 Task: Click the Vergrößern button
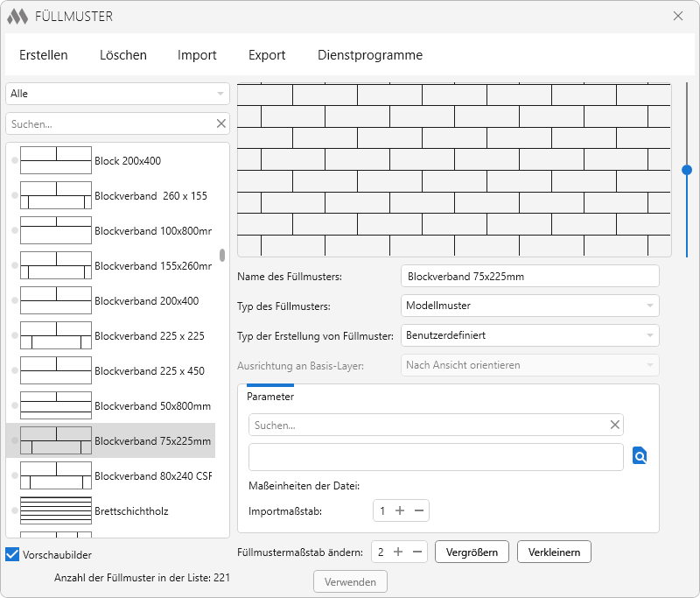(472, 552)
